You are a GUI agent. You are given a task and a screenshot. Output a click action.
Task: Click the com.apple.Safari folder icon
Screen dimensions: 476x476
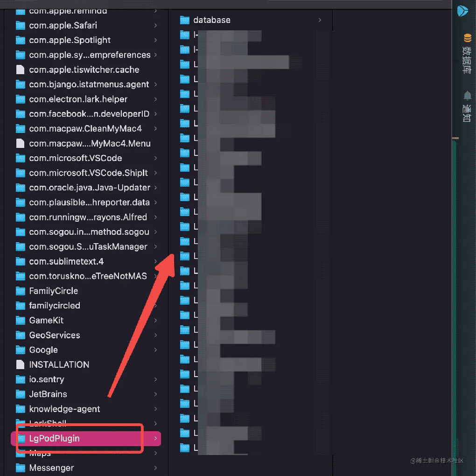pos(21,26)
